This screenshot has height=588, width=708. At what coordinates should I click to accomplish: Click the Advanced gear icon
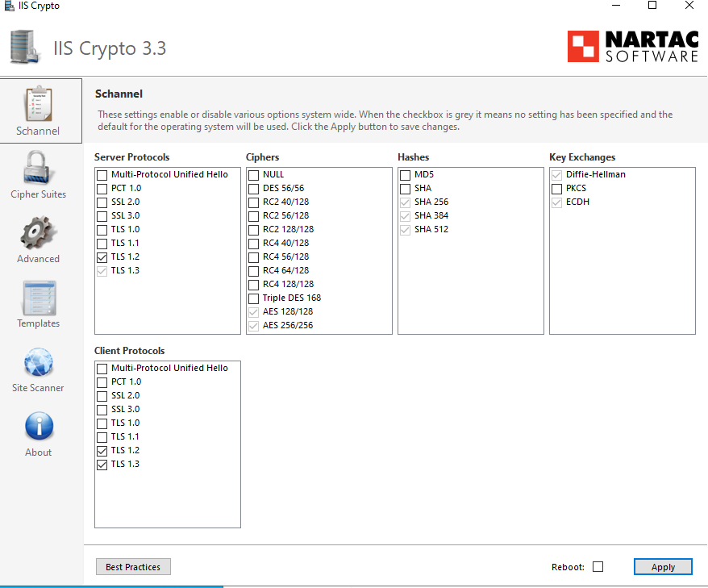tap(39, 232)
